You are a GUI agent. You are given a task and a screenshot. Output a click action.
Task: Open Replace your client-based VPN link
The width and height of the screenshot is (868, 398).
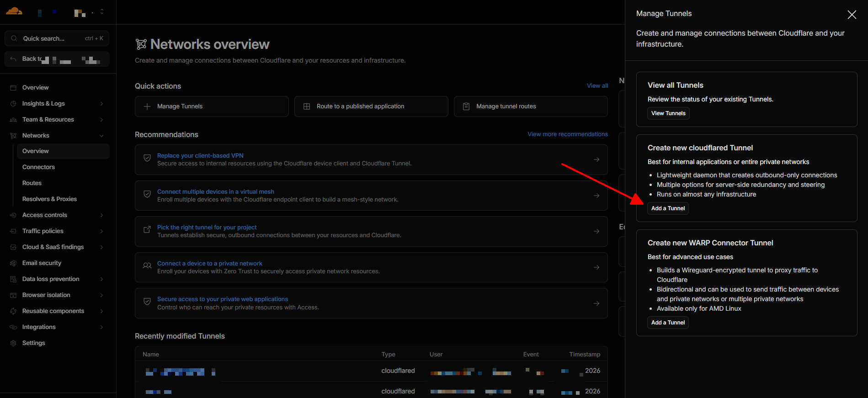[x=200, y=156]
